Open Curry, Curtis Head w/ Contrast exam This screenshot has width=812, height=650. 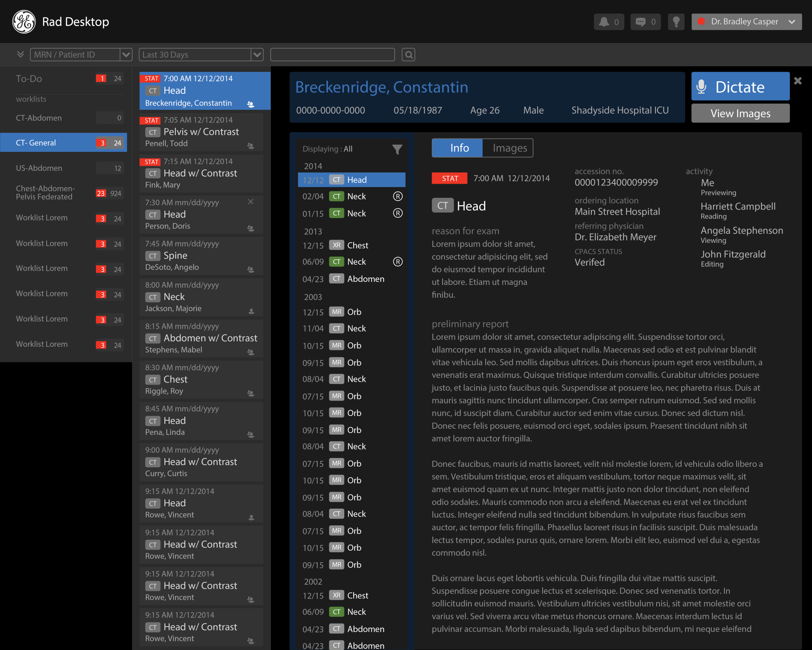(x=201, y=462)
